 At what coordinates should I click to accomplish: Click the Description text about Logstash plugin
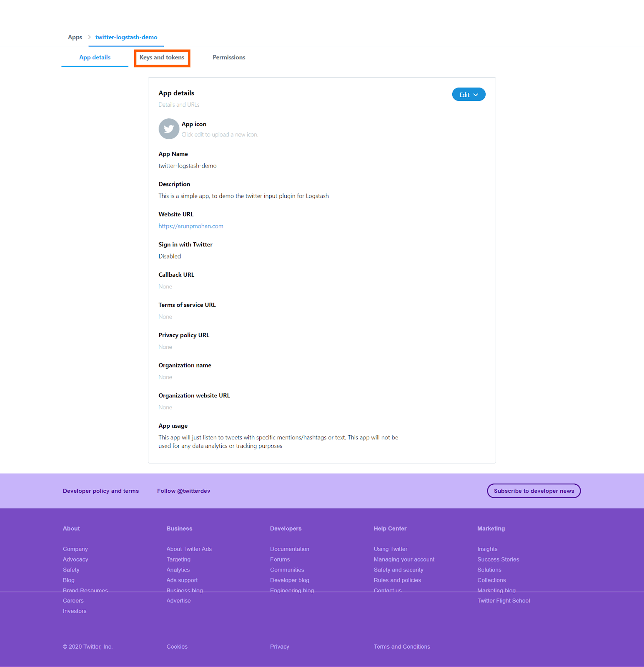tap(243, 196)
